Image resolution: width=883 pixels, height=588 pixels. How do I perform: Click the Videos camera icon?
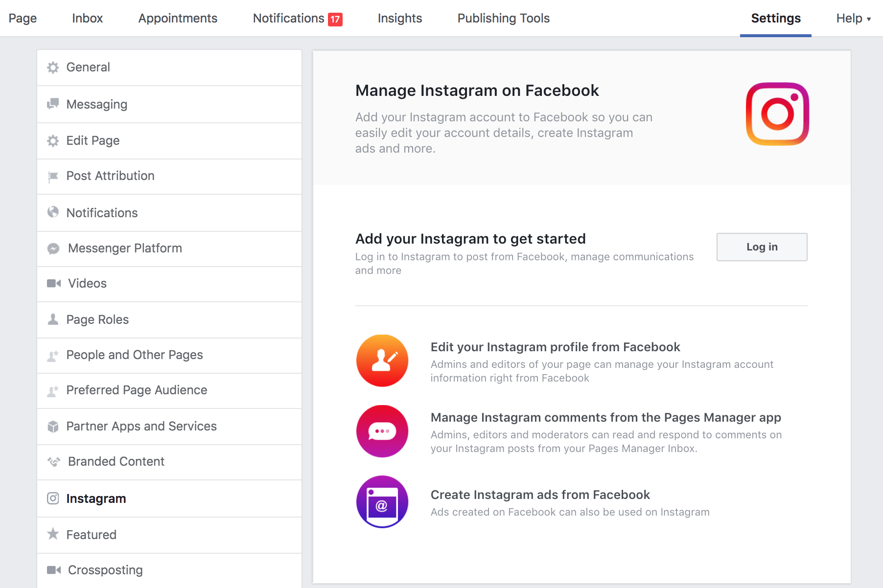point(53,283)
